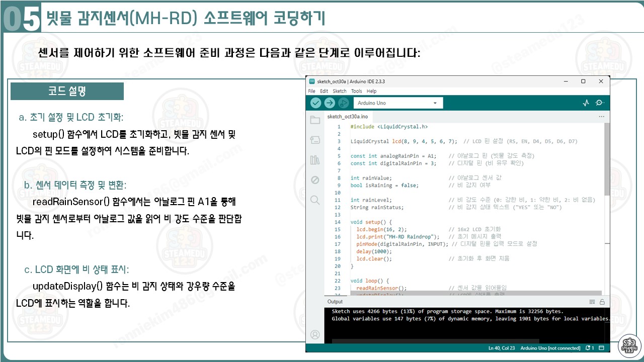Screen dimensions: 644x362
Task: Click the lcd.clear() line
Action: click(x=433, y=258)
